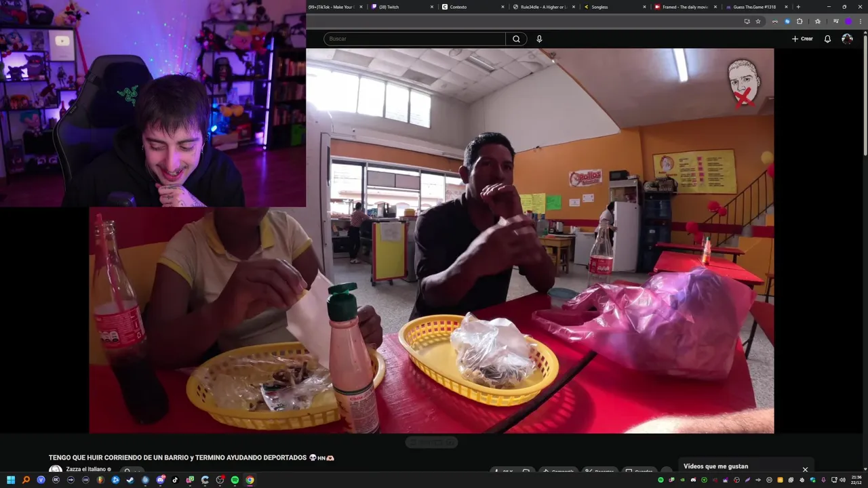Open the OBS Studio taskbar icon
The height and width of the screenshot is (488, 868).
coord(220,480)
